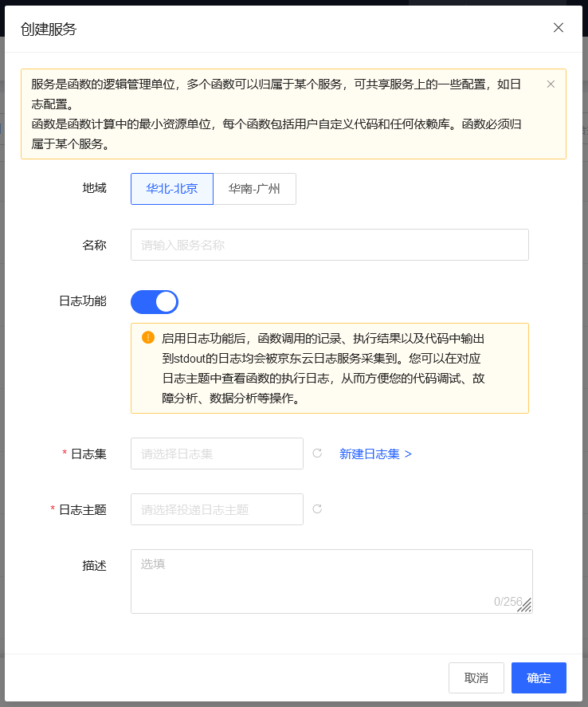Click refresh icon next to 日志集 dropdown

pyautogui.click(x=317, y=454)
